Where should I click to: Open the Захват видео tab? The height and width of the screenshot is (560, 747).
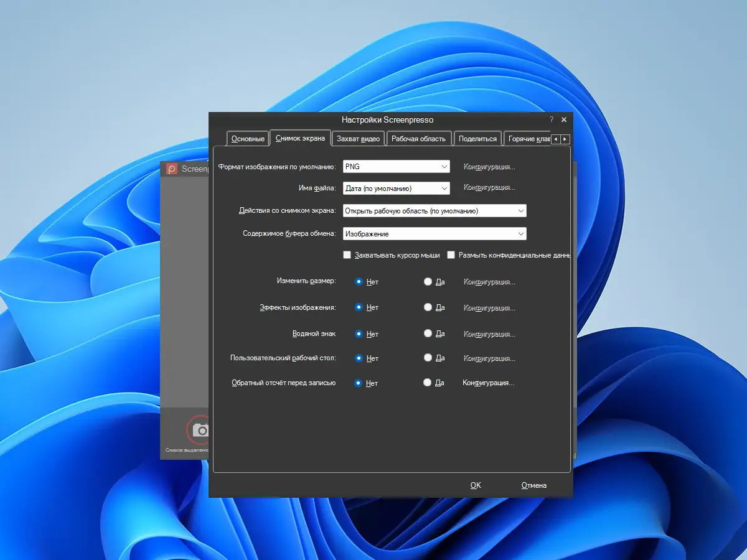coord(358,139)
